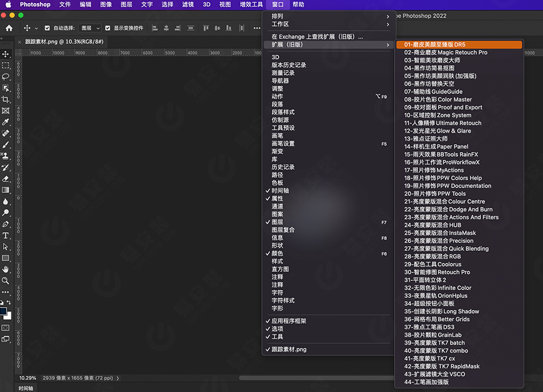
Task: Open the 窗口 menu in menu bar
Action: pos(278,4)
